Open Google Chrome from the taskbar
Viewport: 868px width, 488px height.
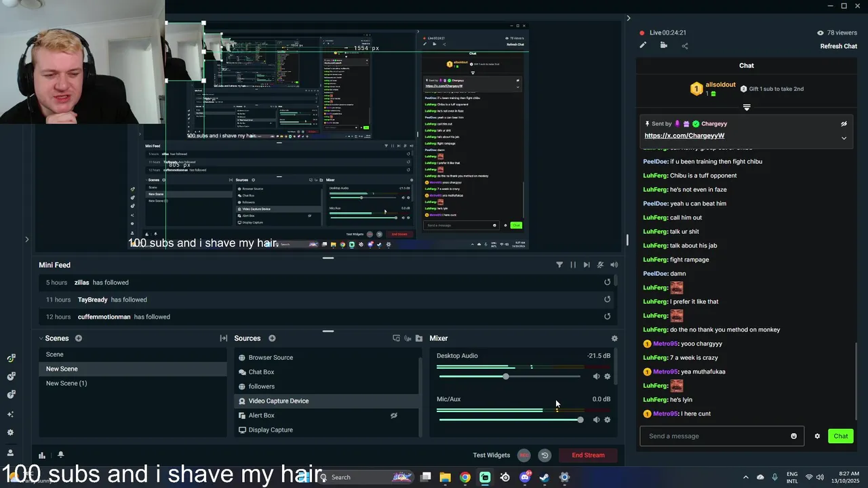tap(465, 477)
